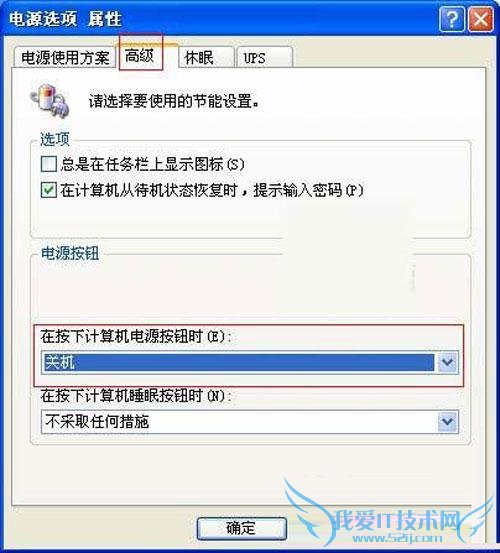Expand power button action dropdown arrow
The width and height of the screenshot is (500, 553).
click(x=447, y=362)
